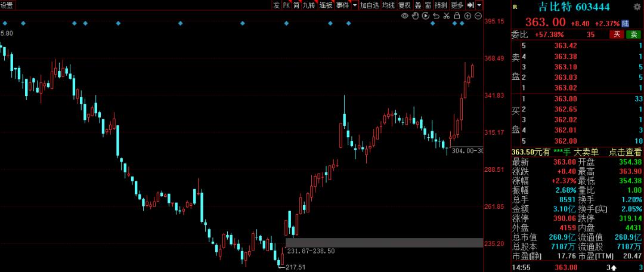
Task: Add the stock via 加自选
Action: coord(369,5)
